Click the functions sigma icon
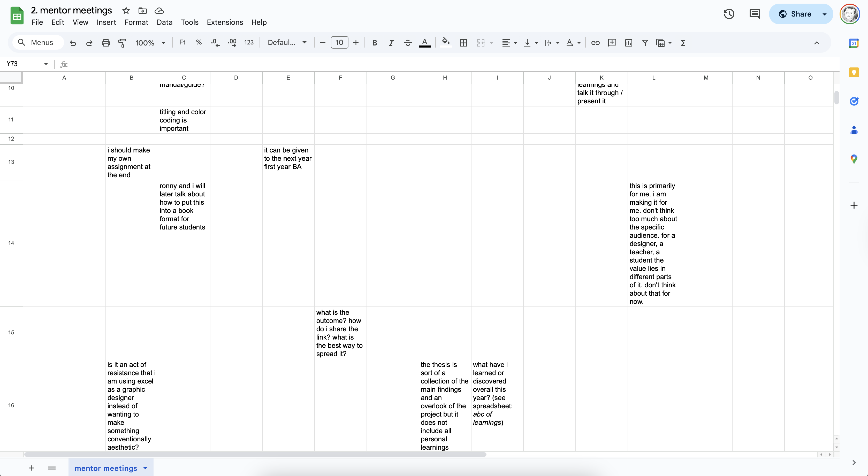The image size is (868, 476). click(683, 43)
